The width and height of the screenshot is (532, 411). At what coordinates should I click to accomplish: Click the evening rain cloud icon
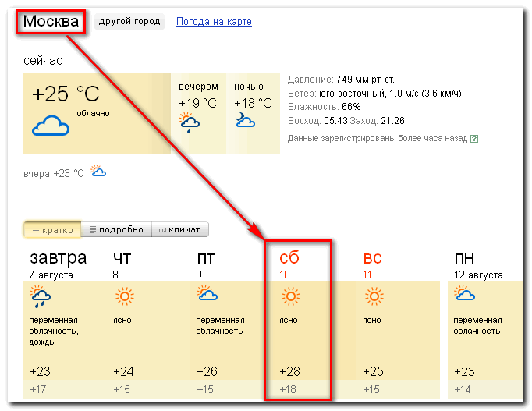click(190, 122)
